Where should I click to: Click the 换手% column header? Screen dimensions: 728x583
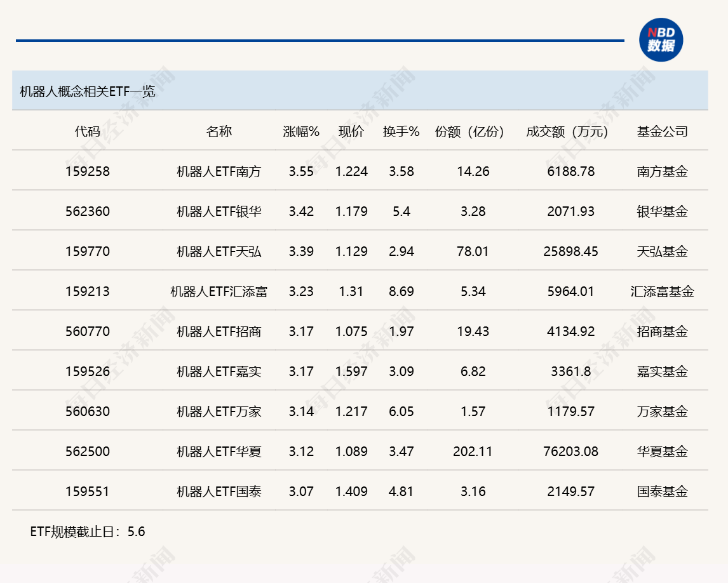click(401, 131)
